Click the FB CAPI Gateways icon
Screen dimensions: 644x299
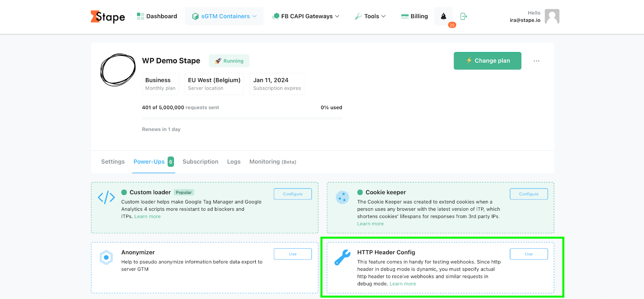click(276, 16)
